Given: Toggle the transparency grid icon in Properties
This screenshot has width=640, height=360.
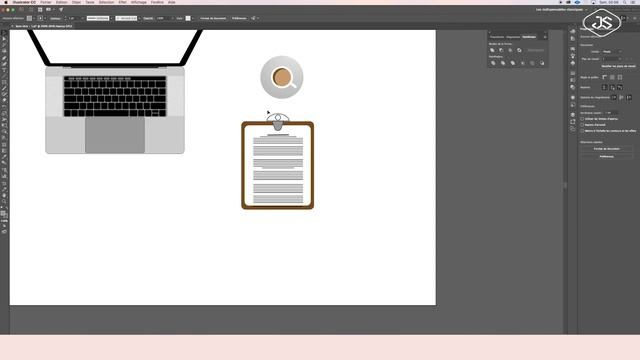Looking at the screenshot, I should pos(620,77).
